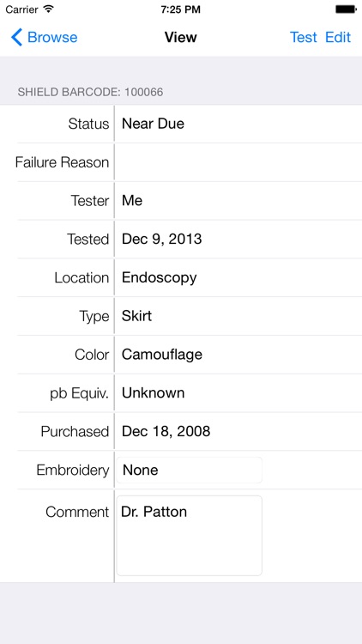Select the Location value Endoscopy
362x644 pixels.
tap(160, 278)
